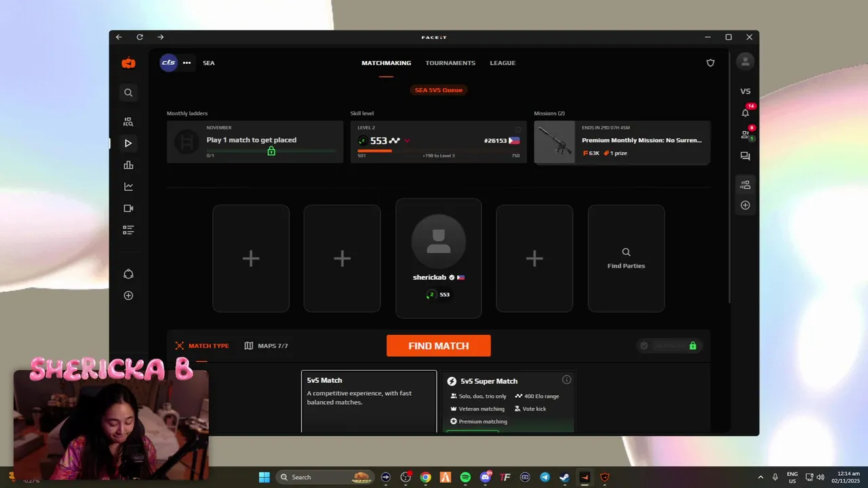Screen dimensions: 868x488
Task: Click the sherickab player avatar
Action: tap(439, 243)
